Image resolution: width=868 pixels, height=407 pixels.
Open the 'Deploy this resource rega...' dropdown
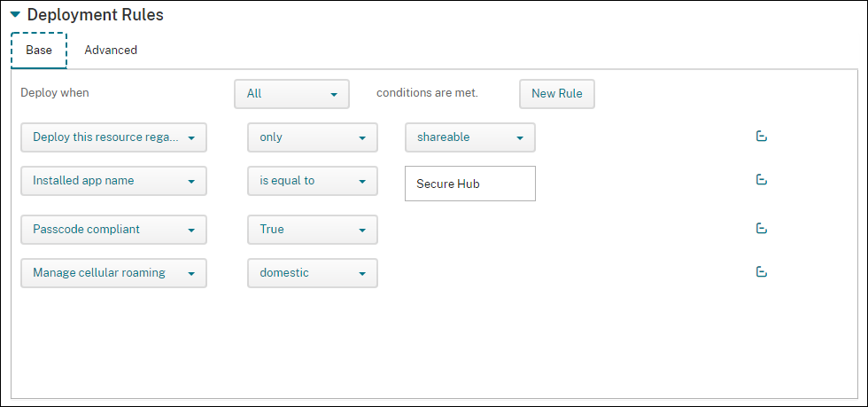click(x=113, y=137)
